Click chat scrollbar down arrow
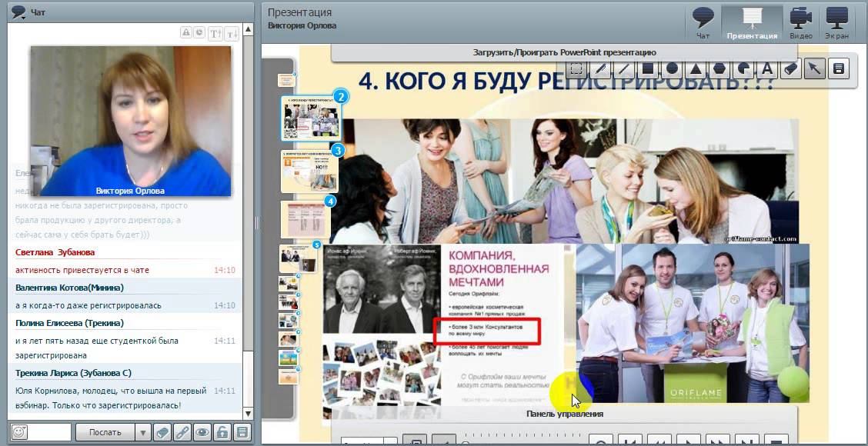Image resolution: width=868 pixels, height=446 pixels. coord(248,414)
